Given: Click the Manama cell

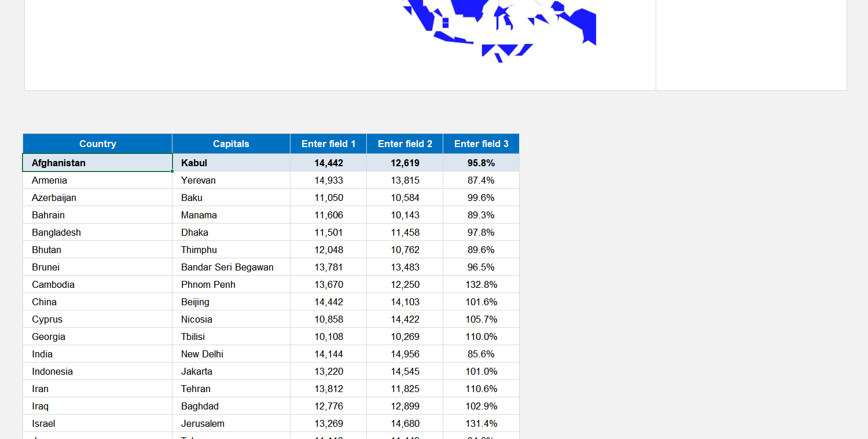Looking at the screenshot, I should pos(231,215).
